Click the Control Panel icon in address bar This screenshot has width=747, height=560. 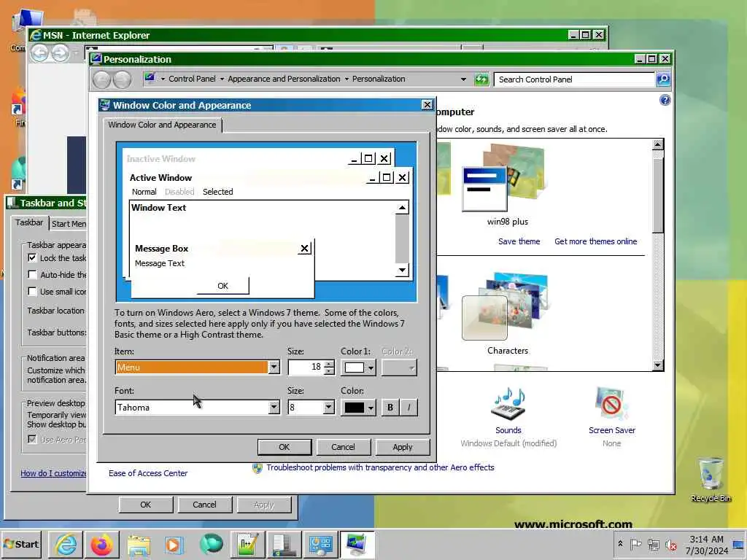pos(150,78)
